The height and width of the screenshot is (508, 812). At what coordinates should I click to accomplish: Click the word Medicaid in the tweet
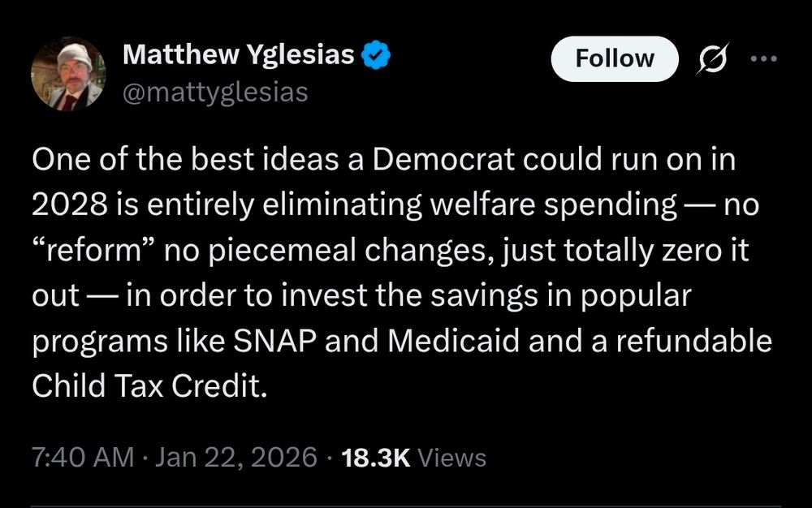click(454, 341)
